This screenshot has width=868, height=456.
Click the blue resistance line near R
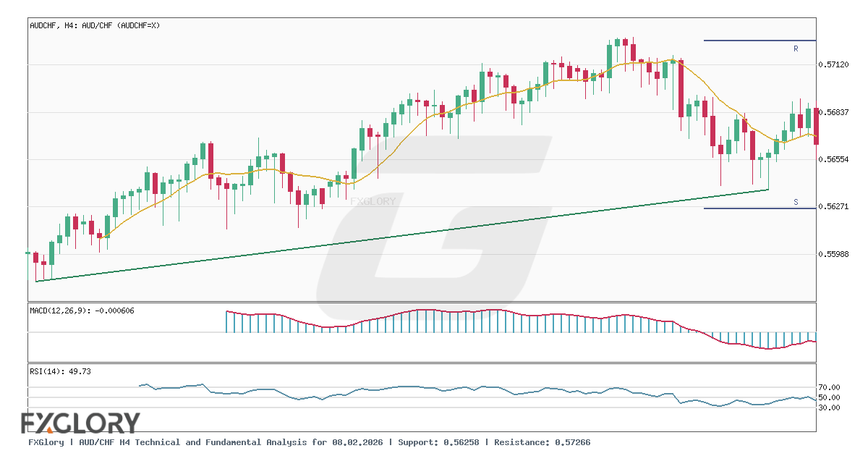(759, 41)
